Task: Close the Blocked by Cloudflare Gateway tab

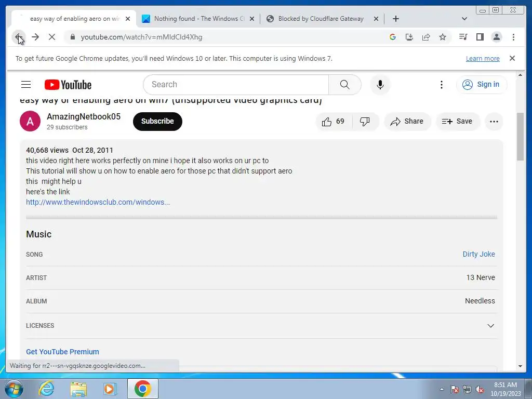Action: tap(376, 19)
